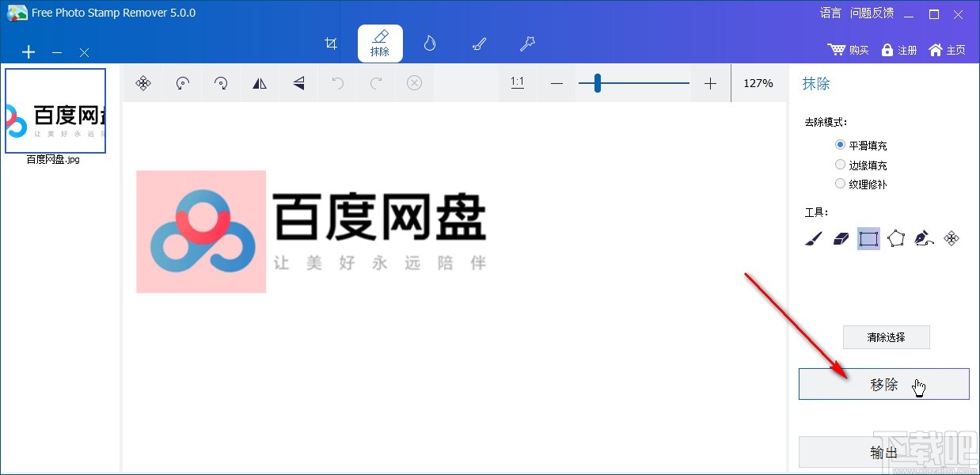Rotate the image clockwise
Image resolution: width=980 pixels, height=475 pixels.
221,83
